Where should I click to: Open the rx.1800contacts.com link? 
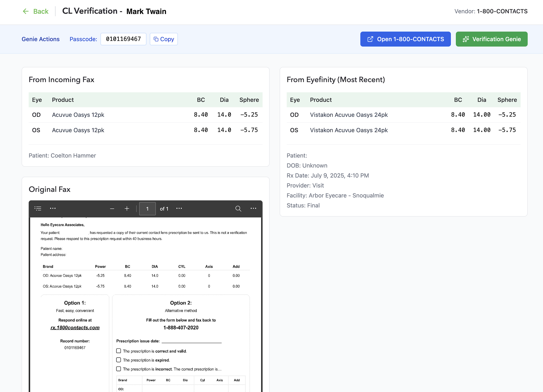75,327
